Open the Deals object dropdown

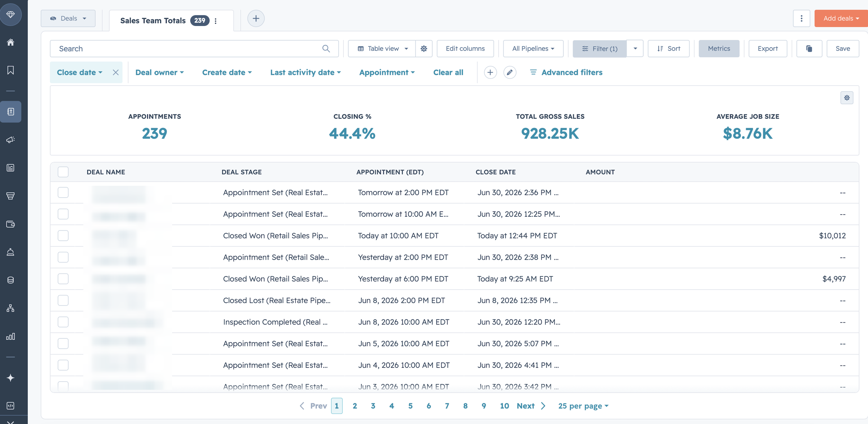68,18
